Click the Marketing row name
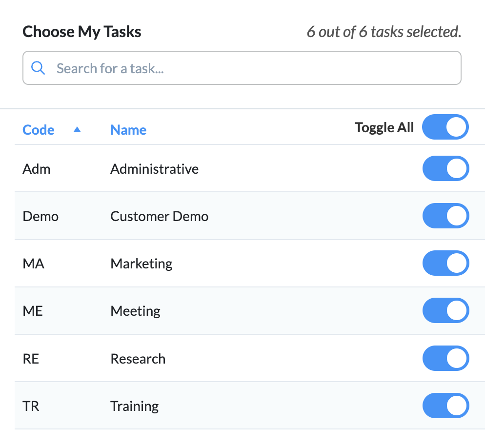Viewport: 485px width, 448px height. [141, 264]
